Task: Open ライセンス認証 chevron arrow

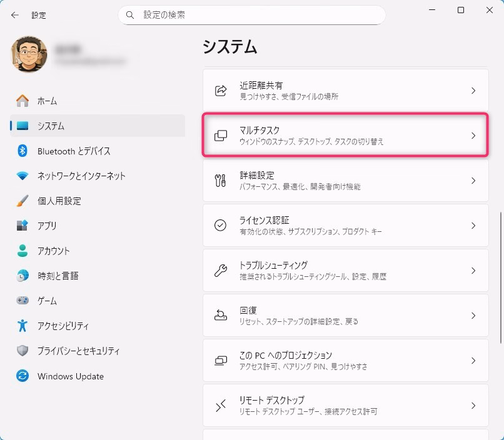Action: [473, 226]
